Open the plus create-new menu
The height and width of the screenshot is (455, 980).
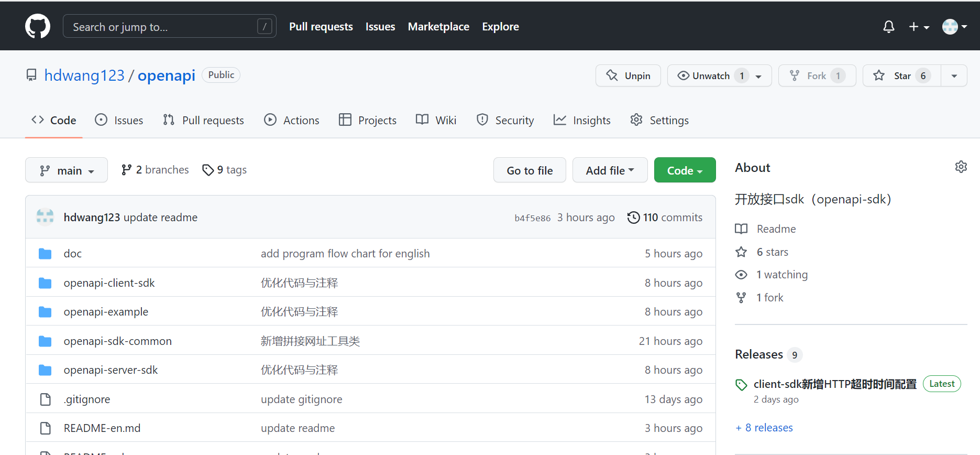[919, 27]
